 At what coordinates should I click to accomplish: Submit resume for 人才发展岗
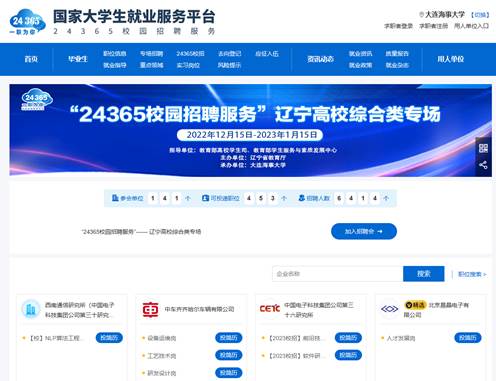pyautogui.click(x=468, y=338)
